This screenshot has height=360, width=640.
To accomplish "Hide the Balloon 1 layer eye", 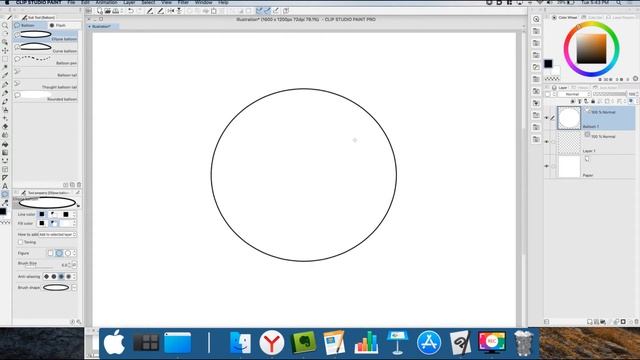I will tap(547, 118).
